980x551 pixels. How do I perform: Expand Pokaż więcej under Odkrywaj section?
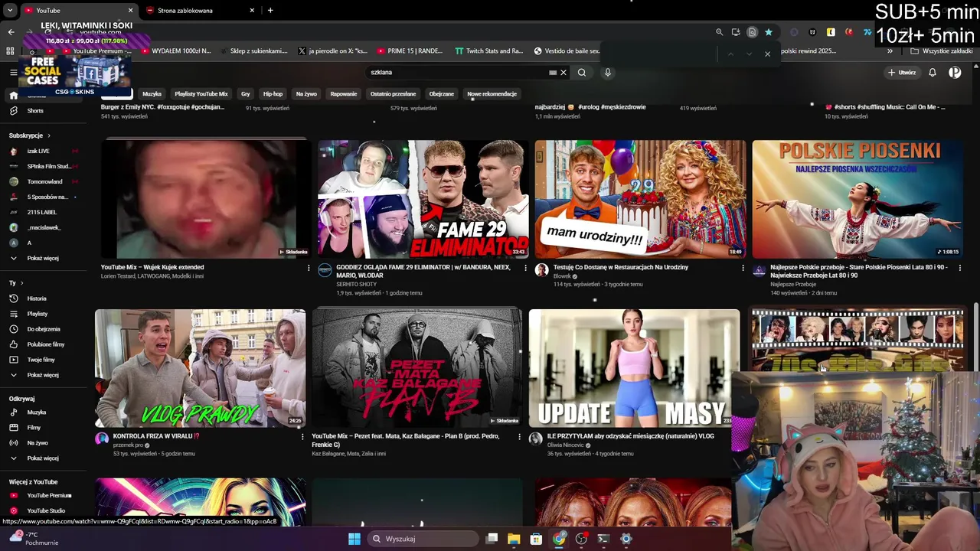pyautogui.click(x=43, y=458)
